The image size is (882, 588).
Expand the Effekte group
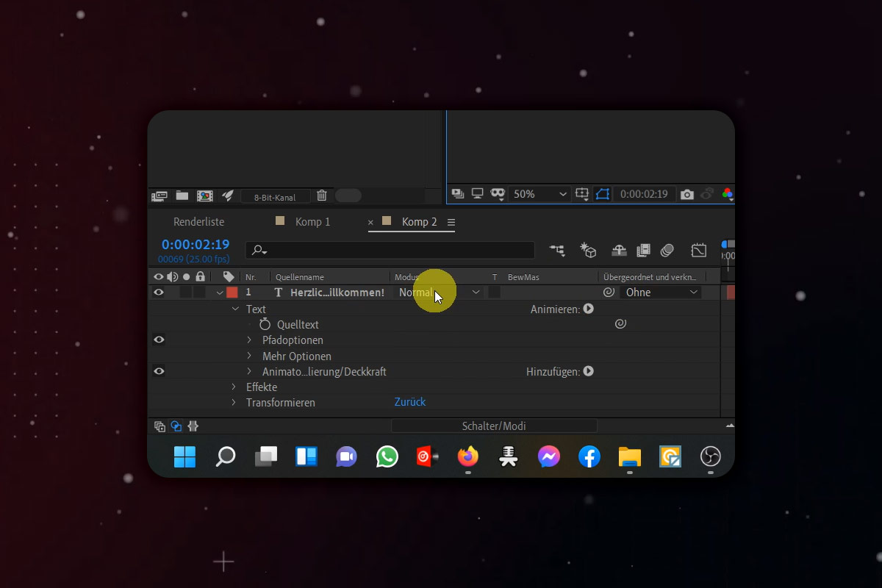tap(234, 387)
